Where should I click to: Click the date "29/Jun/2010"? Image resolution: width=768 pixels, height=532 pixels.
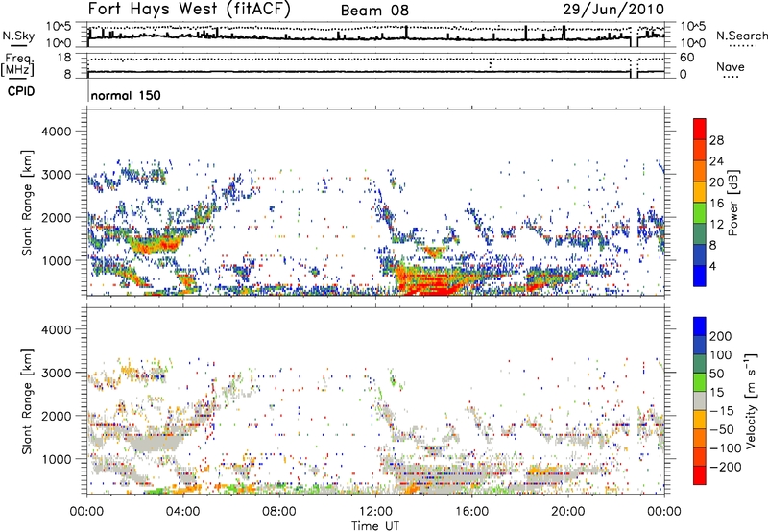pyautogui.click(x=613, y=9)
